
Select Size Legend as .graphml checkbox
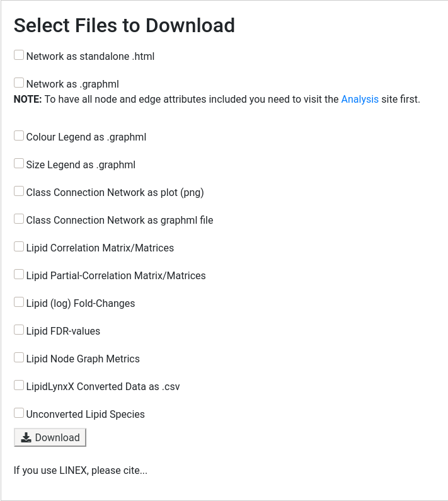[x=19, y=163]
